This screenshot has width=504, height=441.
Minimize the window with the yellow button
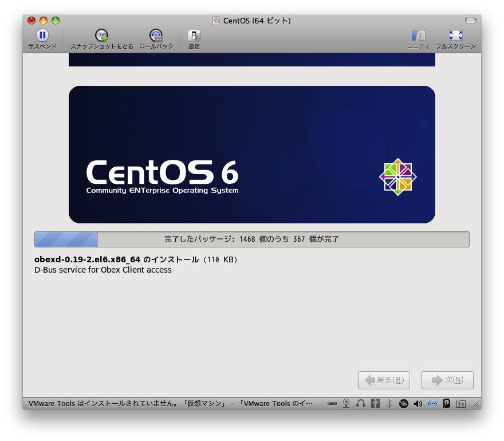[x=44, y=21]
